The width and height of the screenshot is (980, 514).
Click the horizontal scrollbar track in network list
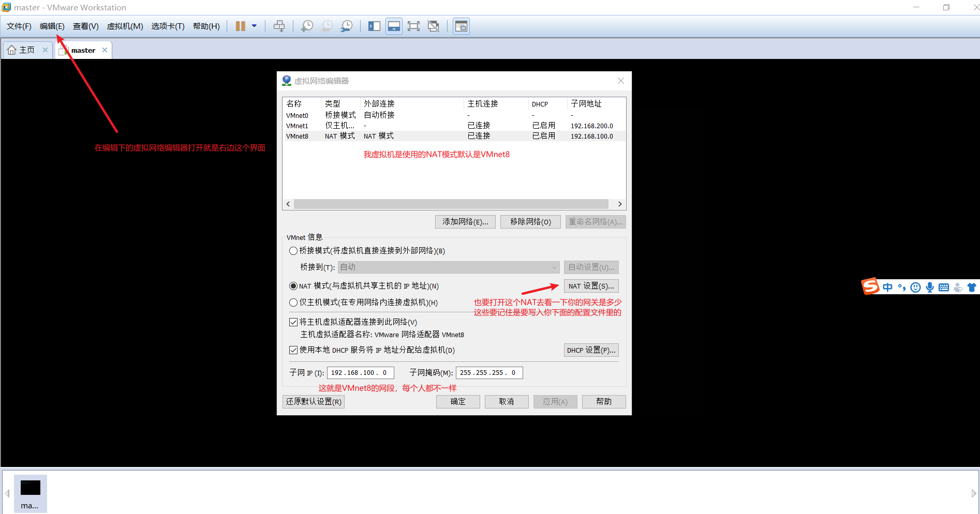[451, 204]
